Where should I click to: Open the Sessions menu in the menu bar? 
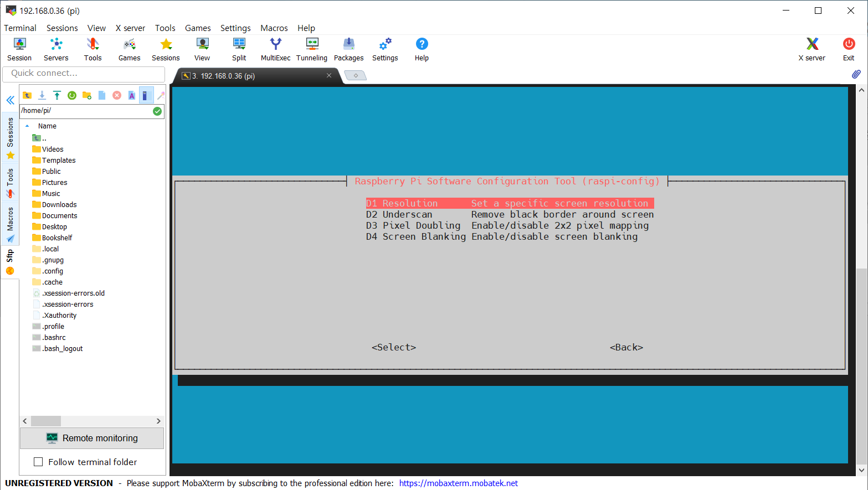(x=62, y=28)
